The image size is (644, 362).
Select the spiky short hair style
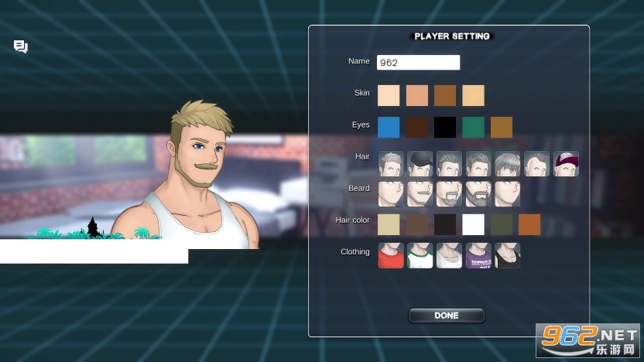click(x=391, y=164)
